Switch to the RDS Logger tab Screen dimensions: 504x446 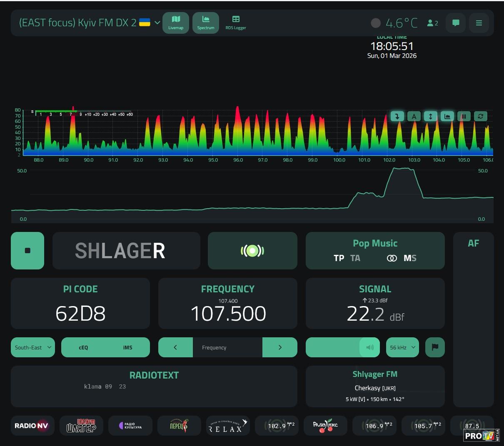click(236, 22)
